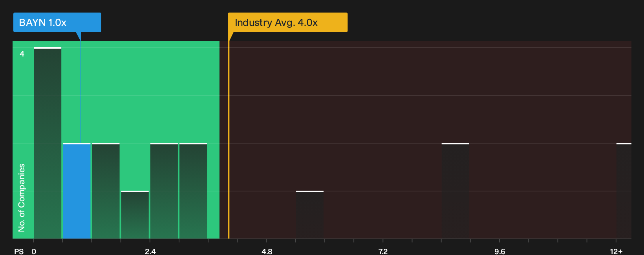This screenshot has height=255, width=644.
Task: Click the '9.6' x-axis label
Action: pos(499,251)
